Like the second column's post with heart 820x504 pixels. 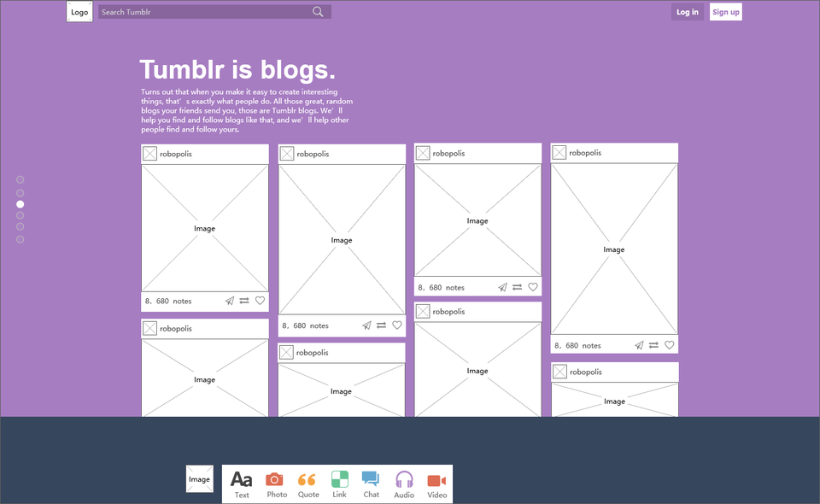(397, 325)
